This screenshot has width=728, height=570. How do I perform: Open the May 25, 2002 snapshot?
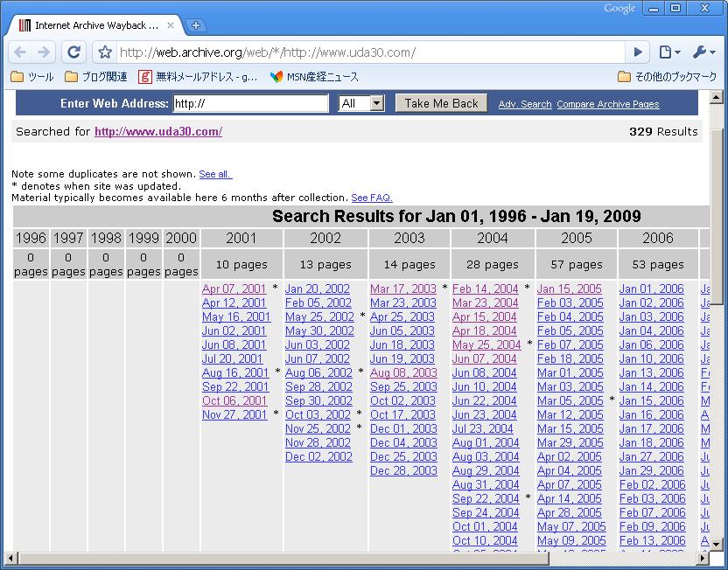click(x=319, y=316)
